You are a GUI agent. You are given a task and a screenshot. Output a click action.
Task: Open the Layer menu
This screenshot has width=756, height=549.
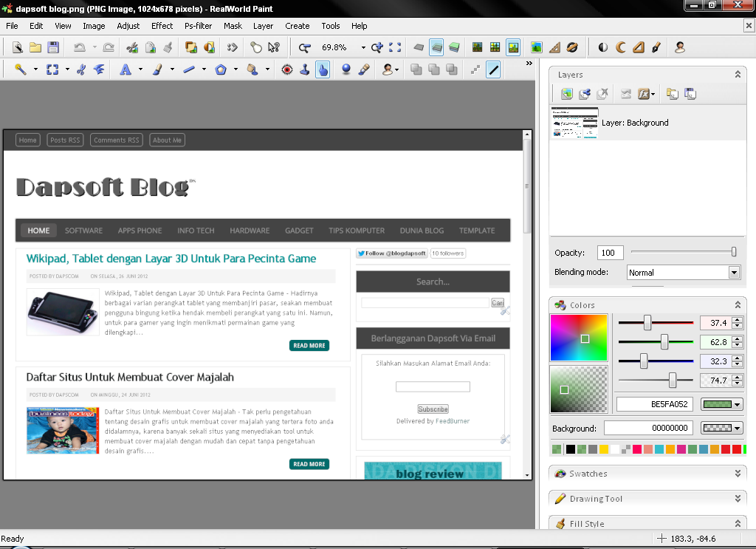(x=264, y=26)
